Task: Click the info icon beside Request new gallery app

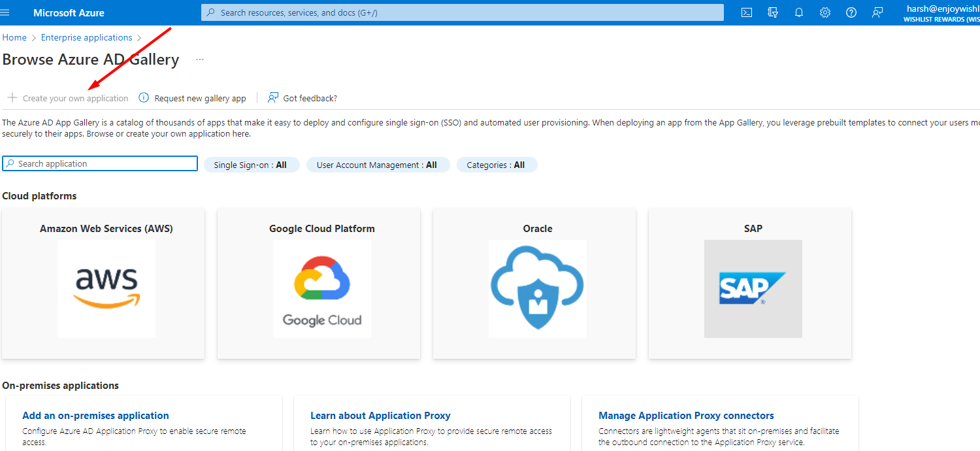Action: [x=144, y=98]
